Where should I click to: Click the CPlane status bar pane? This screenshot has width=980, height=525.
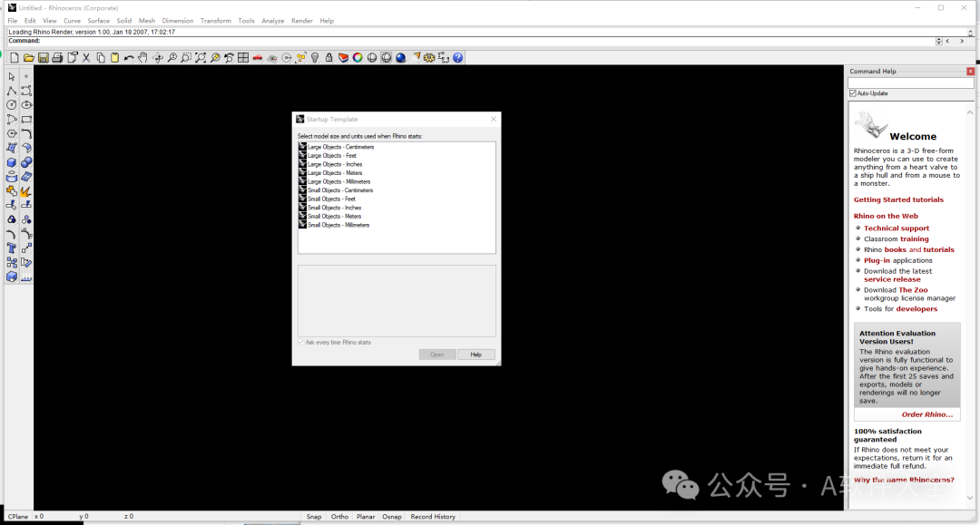[18, 517]
